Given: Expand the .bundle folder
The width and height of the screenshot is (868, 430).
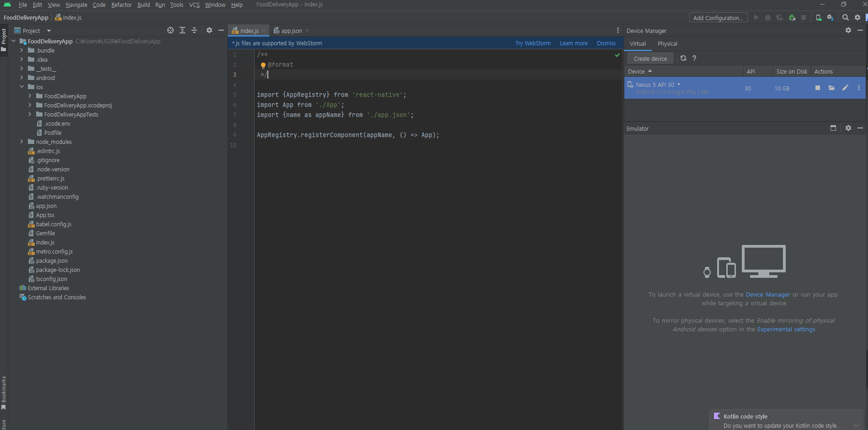Looking at the screenshot, I should pyautogui.click(x=21, y=50).
